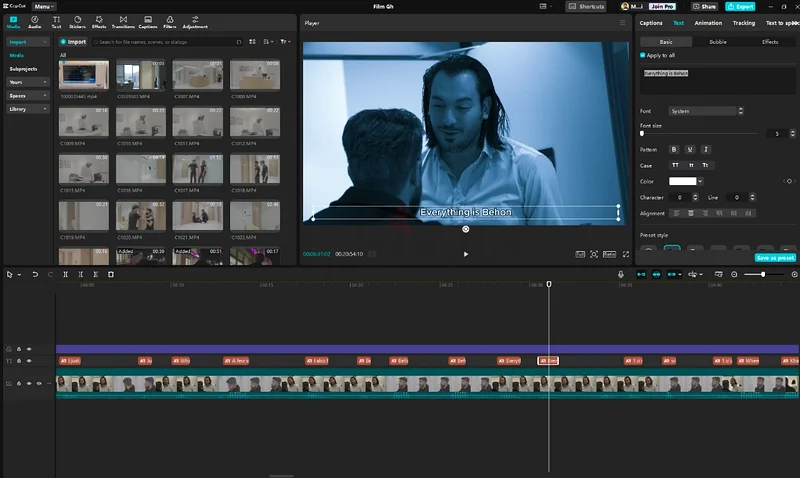Click Save as preset button
The image size is (800, 478).
[x=775, y=258]
